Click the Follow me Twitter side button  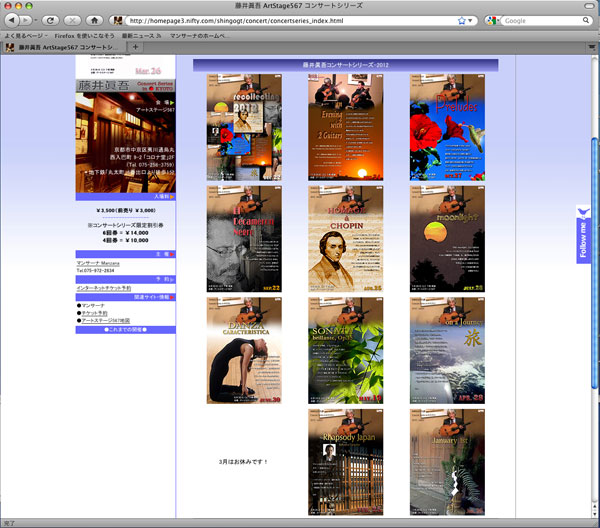click(x=583, y=234)
